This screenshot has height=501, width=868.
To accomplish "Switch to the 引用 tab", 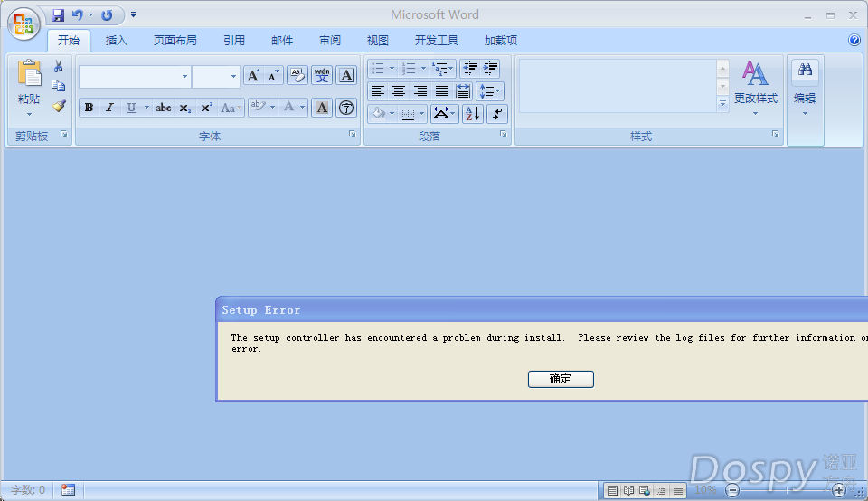I will 234,41.
